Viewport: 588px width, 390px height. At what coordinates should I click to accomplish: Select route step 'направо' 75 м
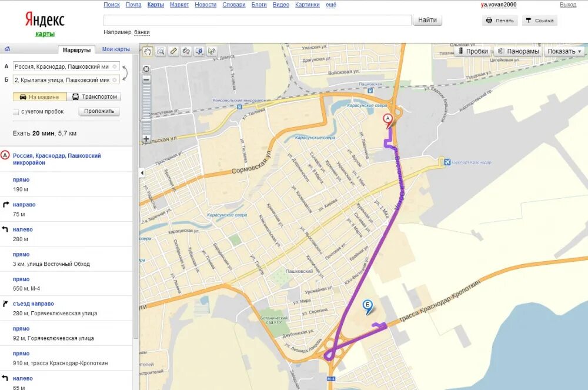[x=66, y=209]
